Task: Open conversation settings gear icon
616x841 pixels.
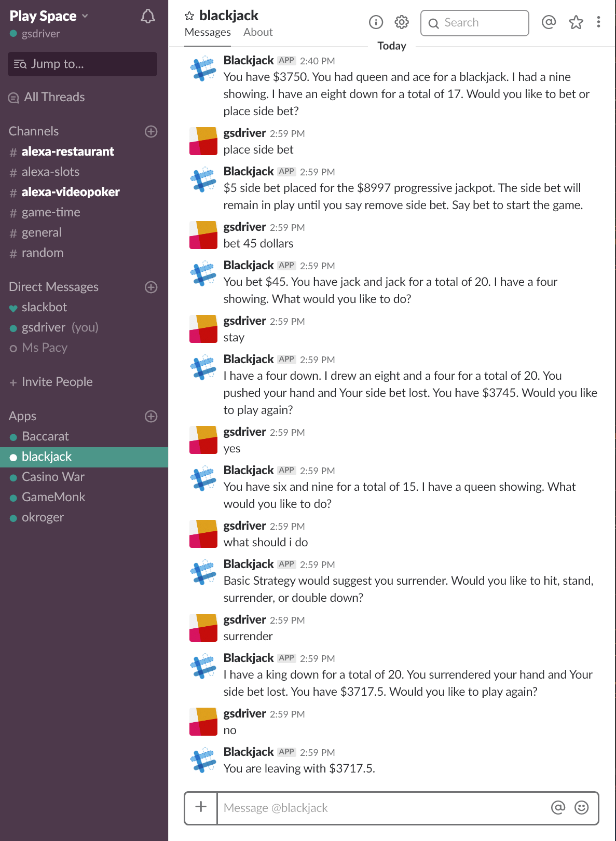Action: [402, 22]
